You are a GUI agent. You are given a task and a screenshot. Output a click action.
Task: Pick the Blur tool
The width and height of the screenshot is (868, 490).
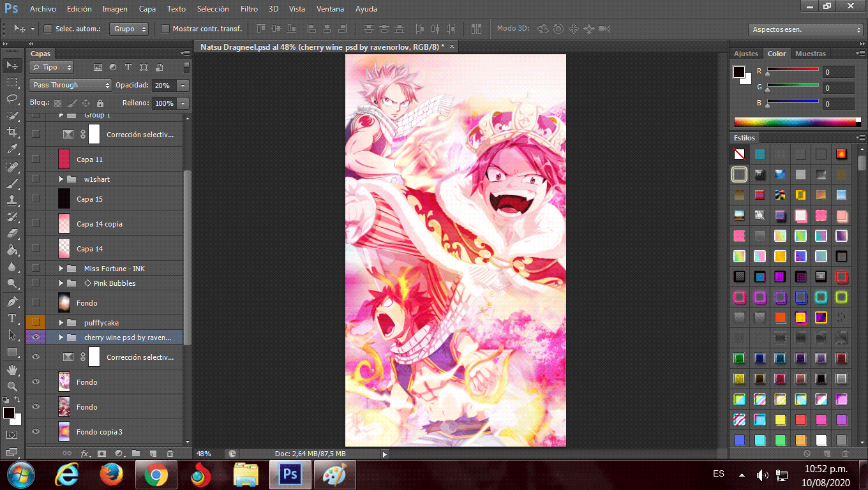pos(12,267)
